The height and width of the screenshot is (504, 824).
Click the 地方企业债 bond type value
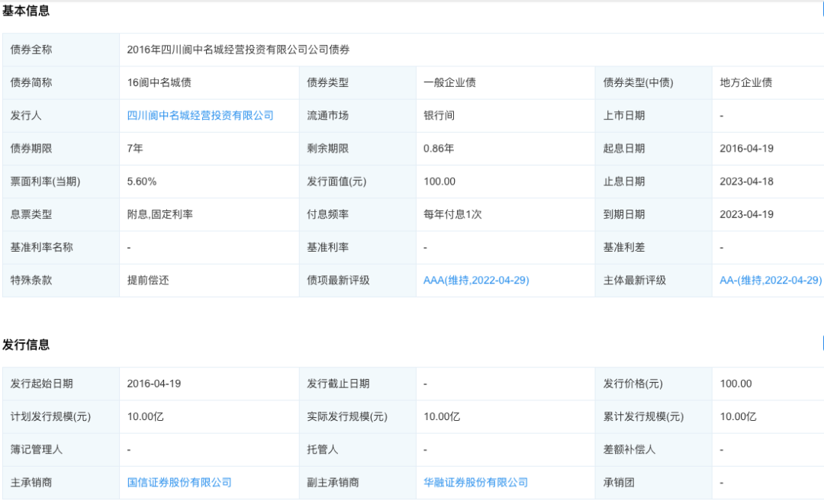click(746, 83)
